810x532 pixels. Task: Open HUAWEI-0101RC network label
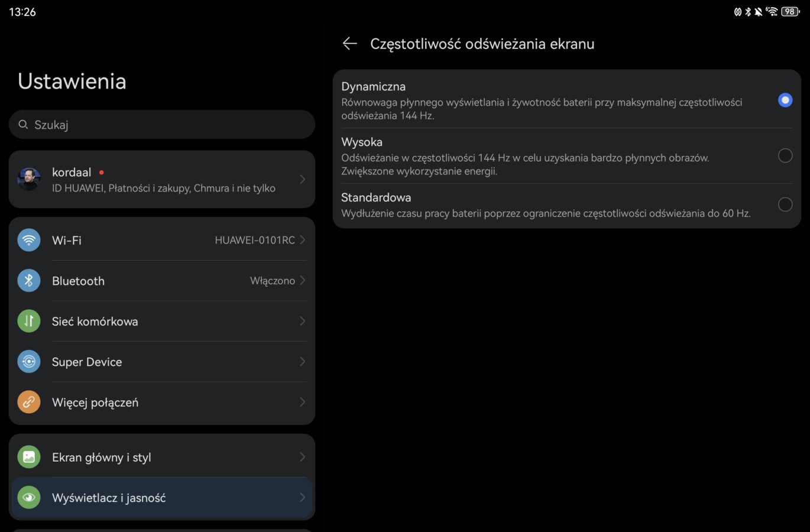pyautogui.click(x=255, y=240)
